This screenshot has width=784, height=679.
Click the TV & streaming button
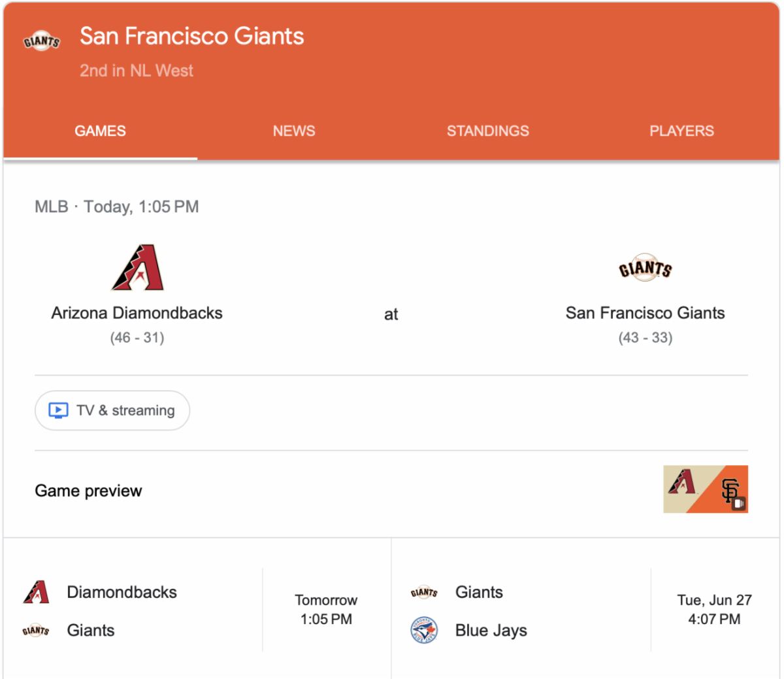point(112,410)
